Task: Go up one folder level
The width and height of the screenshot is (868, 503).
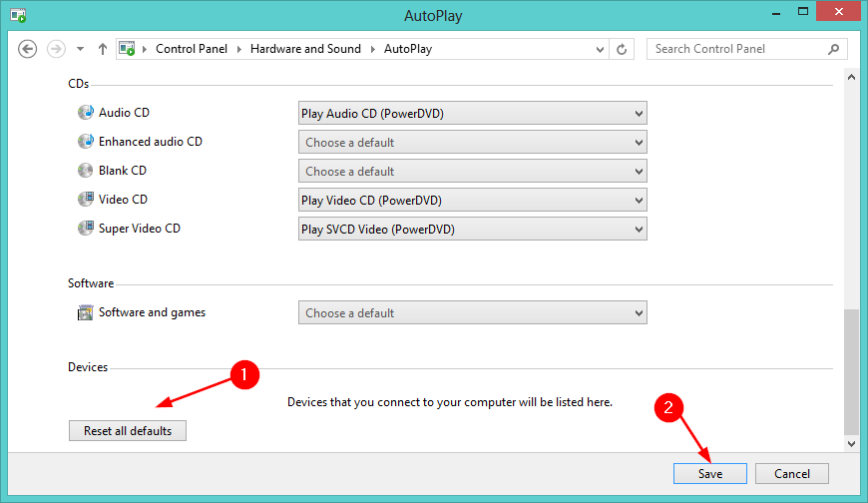Action: pos(103,49)
